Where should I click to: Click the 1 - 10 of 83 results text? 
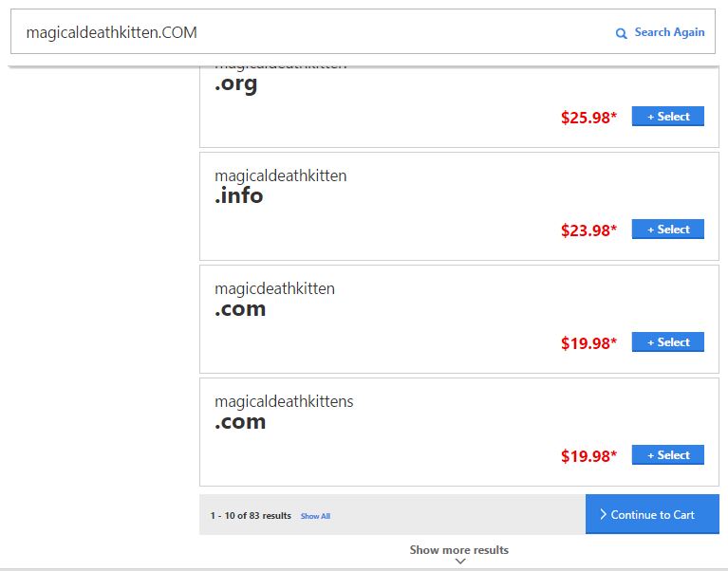251,515
